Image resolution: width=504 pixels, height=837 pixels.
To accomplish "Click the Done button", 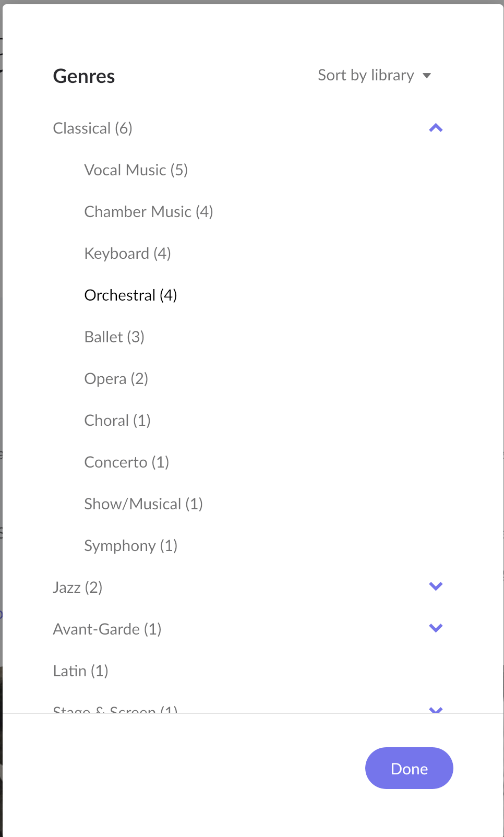I will (x=409, y=768).
